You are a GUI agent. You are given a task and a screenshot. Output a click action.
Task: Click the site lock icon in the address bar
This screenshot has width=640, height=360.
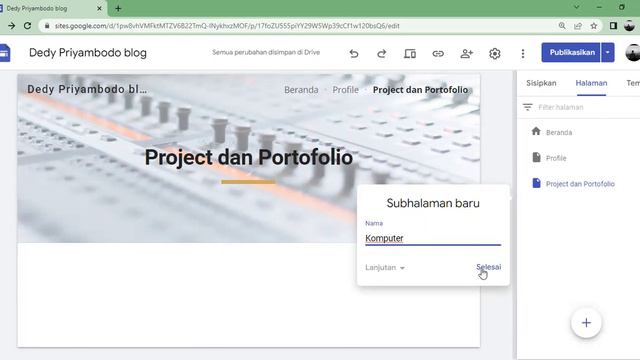[47, 26]
